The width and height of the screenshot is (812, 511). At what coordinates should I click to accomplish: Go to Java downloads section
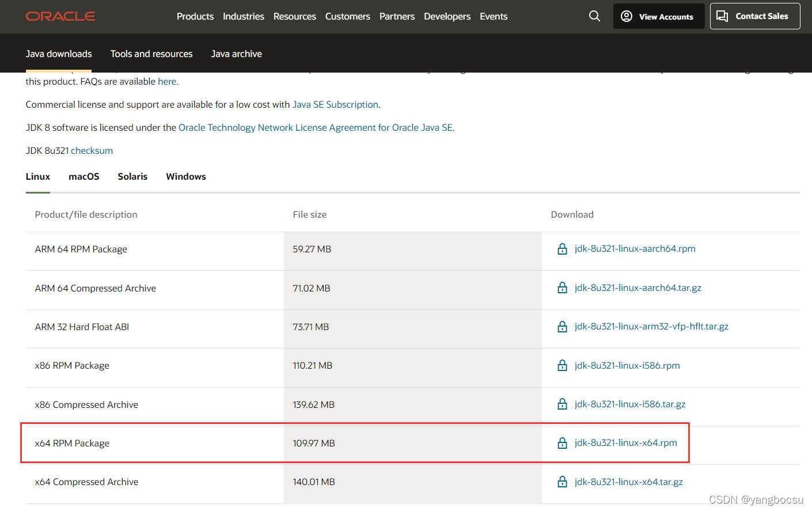(x=59, y=54)
